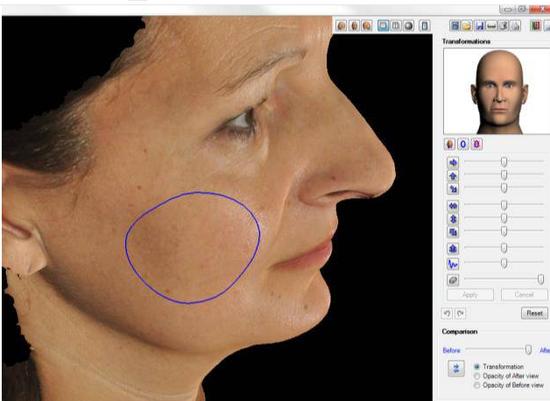The height and width of the screenshot is (401, 550).
Task: Select the wave smoothing icon
Action: [x=453, y=263]
